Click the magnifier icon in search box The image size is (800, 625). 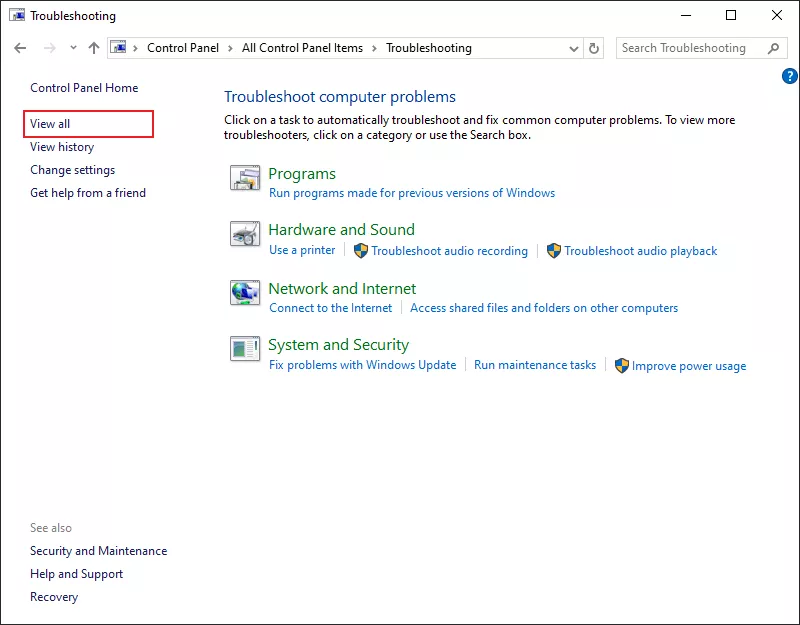point(773,48)
